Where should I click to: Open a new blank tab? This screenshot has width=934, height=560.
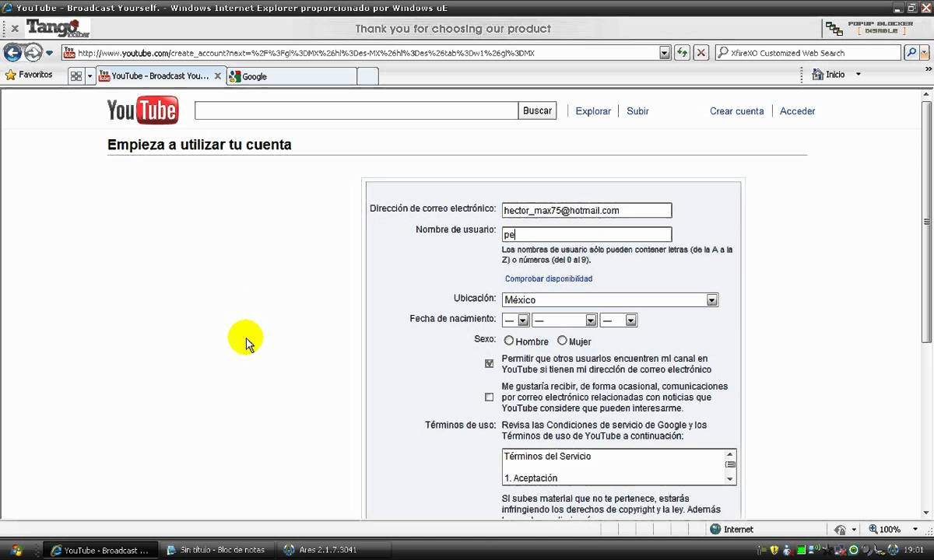coord(367,76)
